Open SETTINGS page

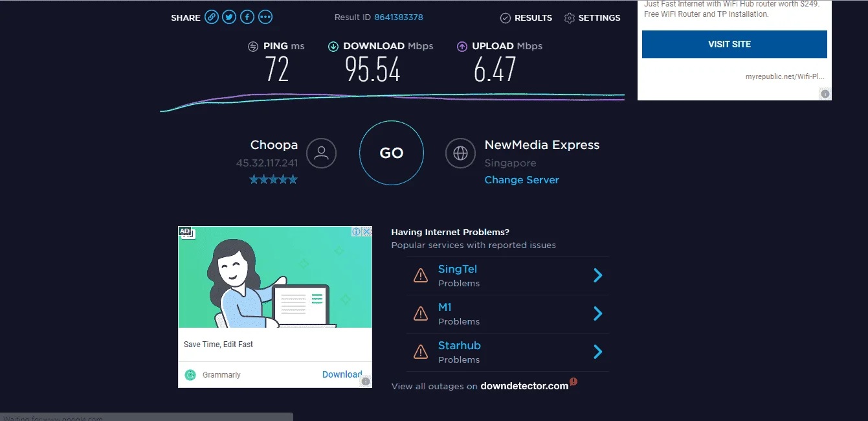click(599, 18)
